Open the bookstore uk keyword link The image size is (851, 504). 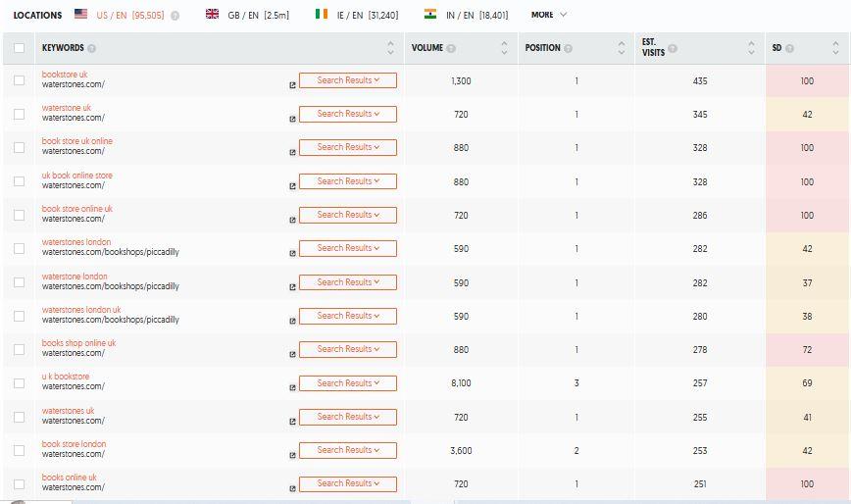65,75
